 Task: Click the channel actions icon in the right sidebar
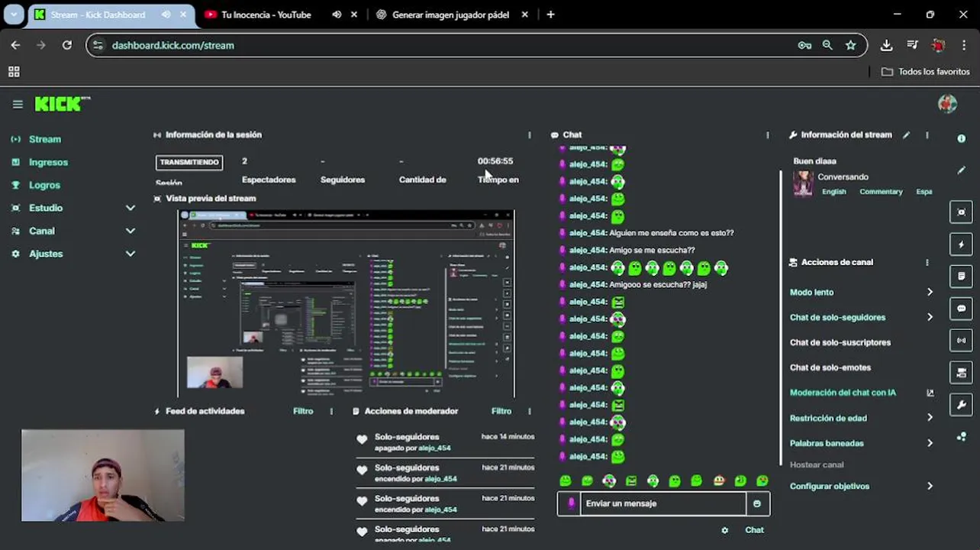coord(961,373)
